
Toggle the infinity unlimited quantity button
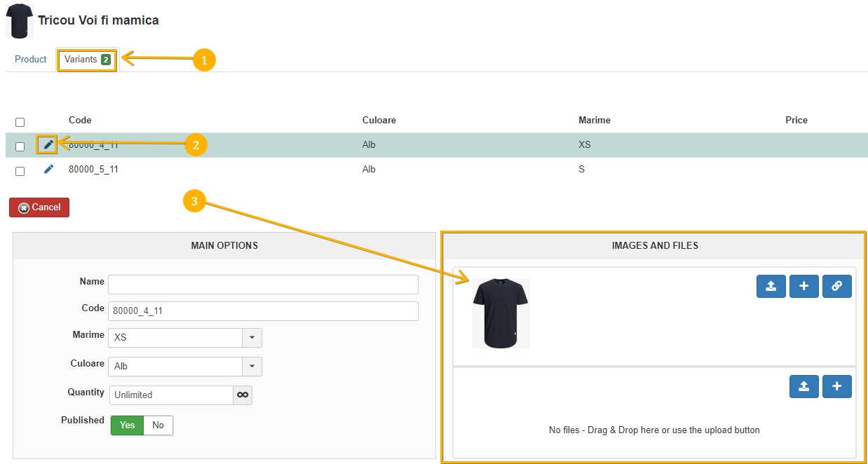(243, 395)
